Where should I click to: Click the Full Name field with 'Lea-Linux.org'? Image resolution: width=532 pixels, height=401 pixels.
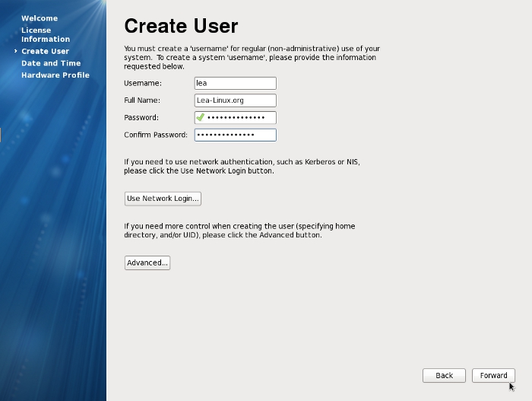pyautogui.click(x=235, y=100)
